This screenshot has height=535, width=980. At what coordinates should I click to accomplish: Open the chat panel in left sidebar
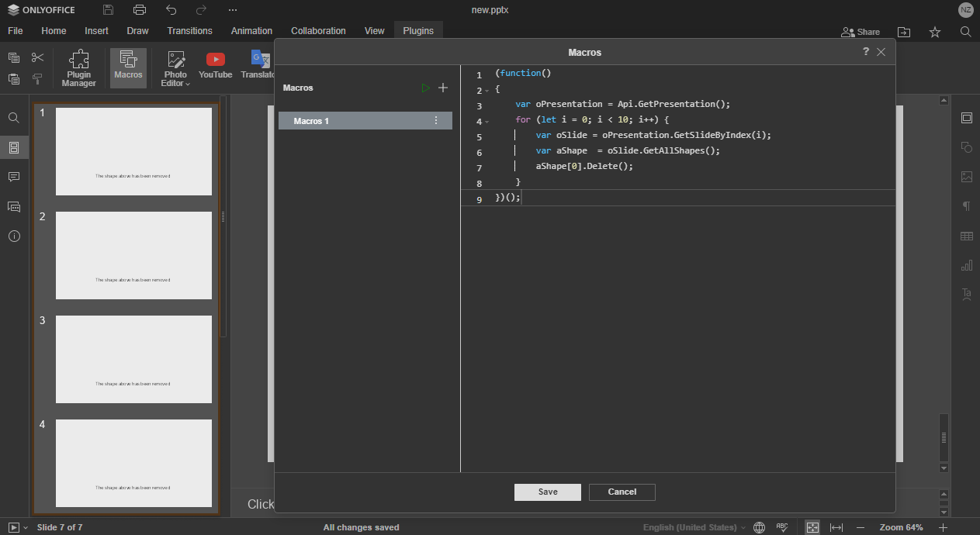pyautogui.click(x=14, y=206)
